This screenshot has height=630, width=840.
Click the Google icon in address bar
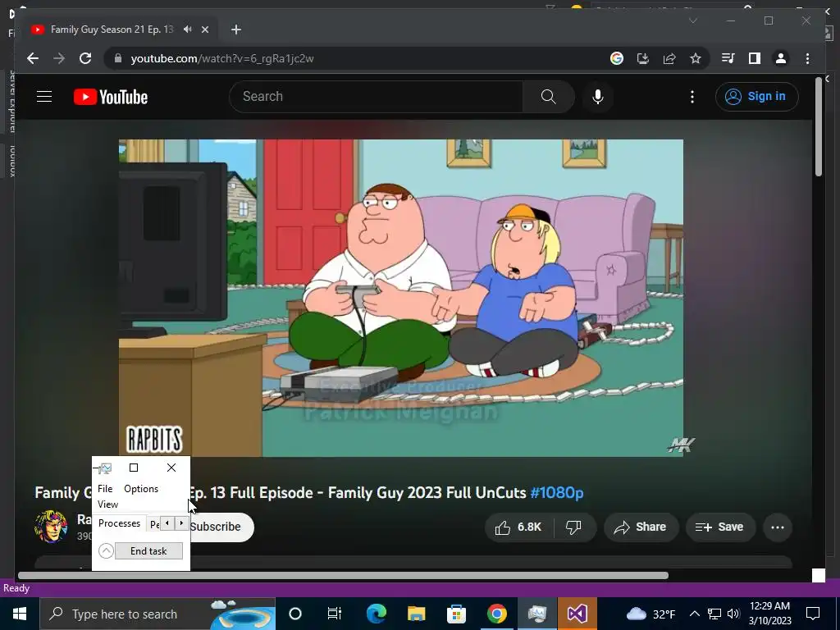click(617, 58)
